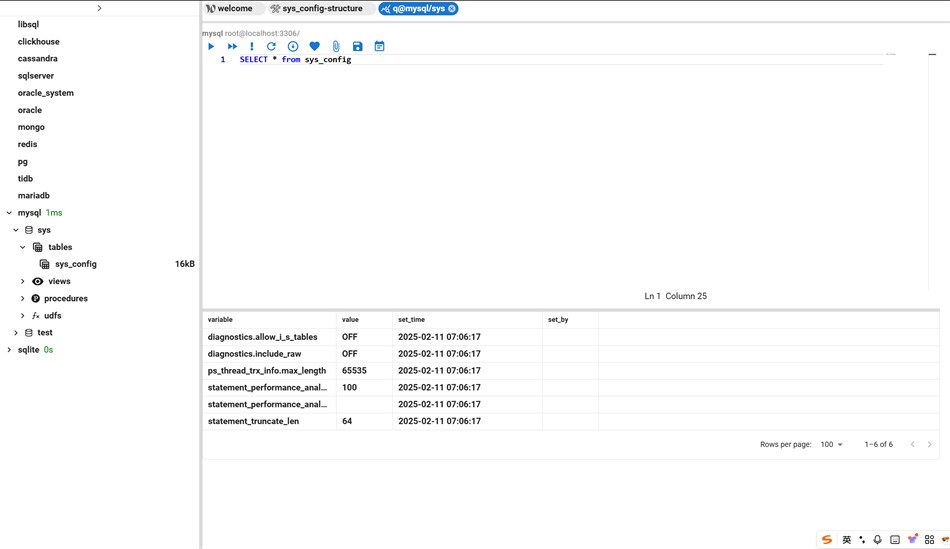The image size is (950, 549).
Task: Open the IME soft keyboard icon
Action: point(895,539)
